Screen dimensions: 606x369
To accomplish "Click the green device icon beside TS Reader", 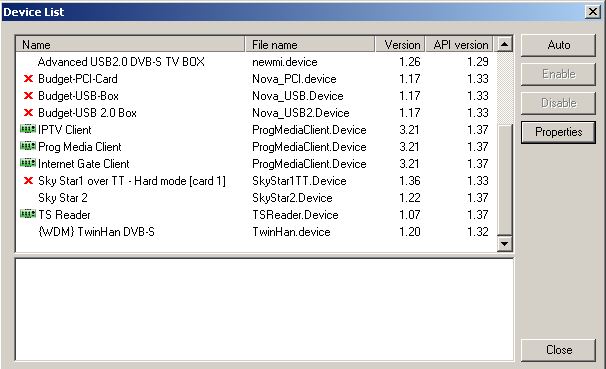I will (28, 214).
